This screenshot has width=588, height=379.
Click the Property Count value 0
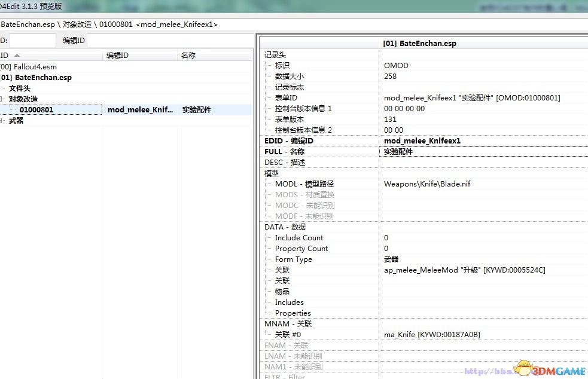tap(386, 249)
